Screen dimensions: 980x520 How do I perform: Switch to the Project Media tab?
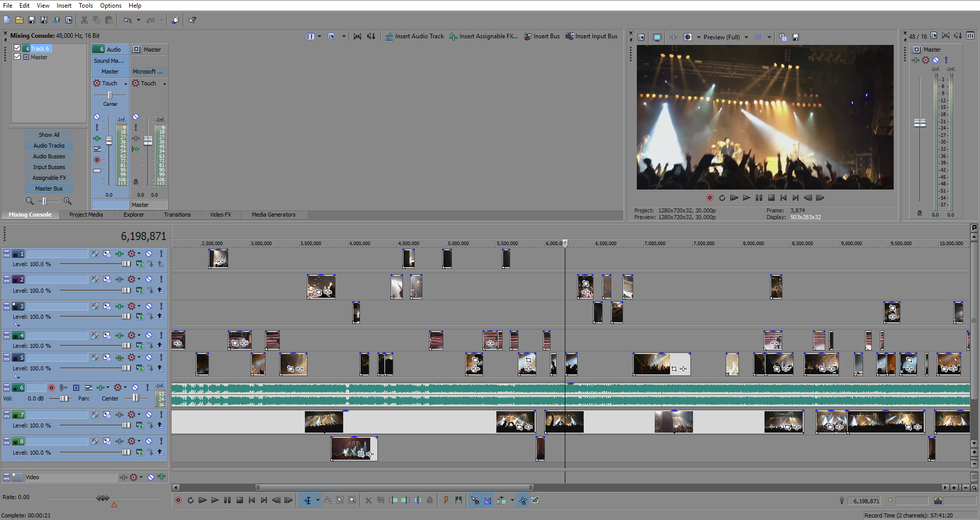(86, 215)
